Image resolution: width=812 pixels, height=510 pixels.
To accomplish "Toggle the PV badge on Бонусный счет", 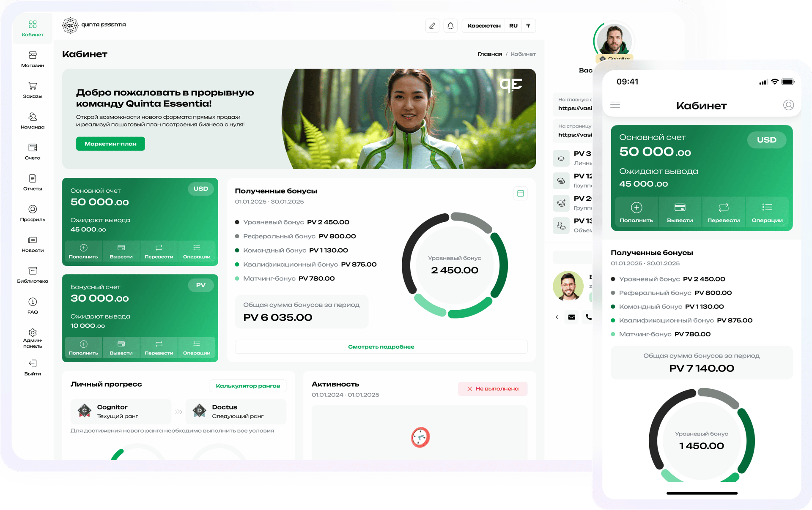I will pyautogui.click(x=200, y=285).
